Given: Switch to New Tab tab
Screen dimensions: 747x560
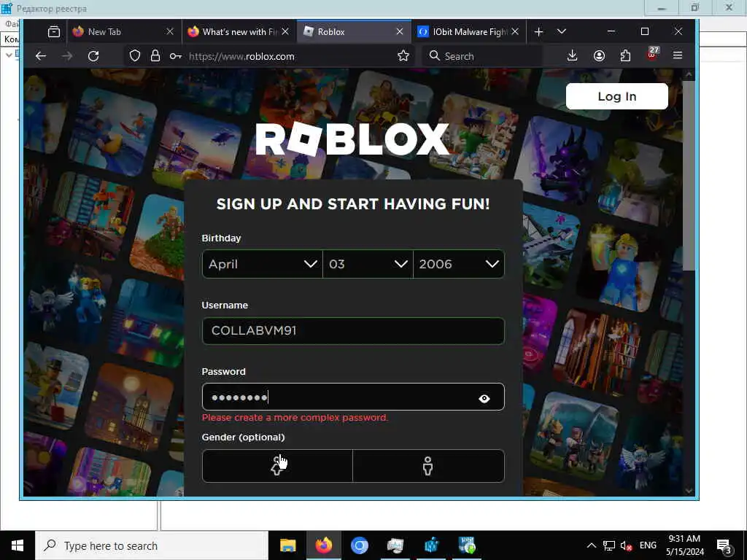Looking at the screenshot, I should [x=117, y=32].
